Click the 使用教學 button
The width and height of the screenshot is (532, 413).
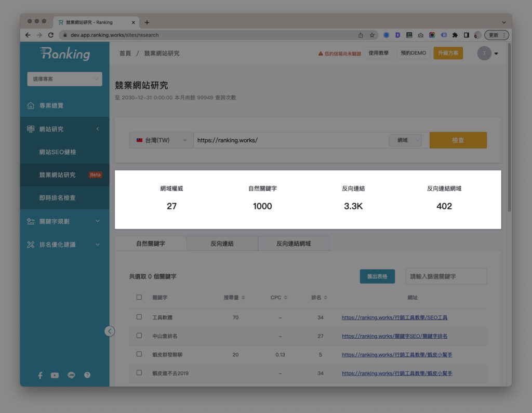[379, 54]
